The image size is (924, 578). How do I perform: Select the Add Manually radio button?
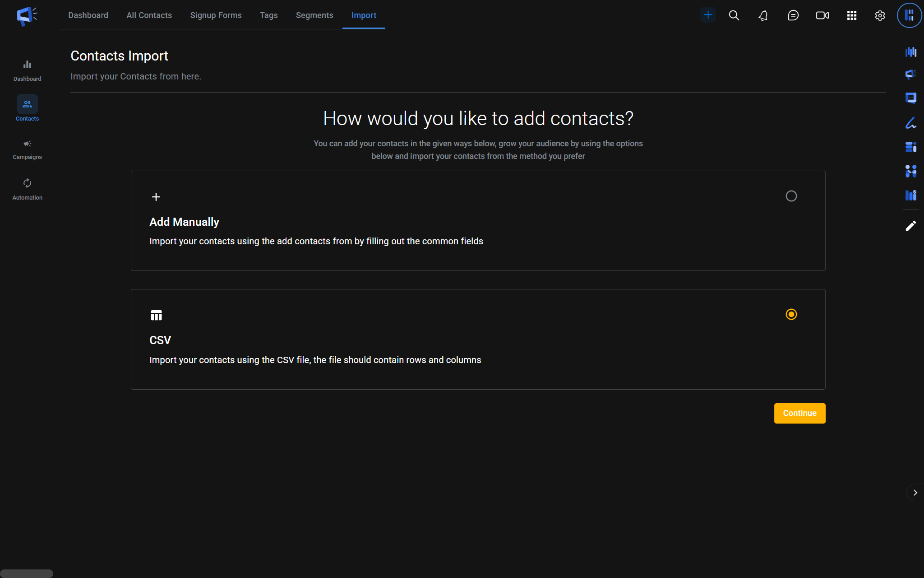coord(791,196)
